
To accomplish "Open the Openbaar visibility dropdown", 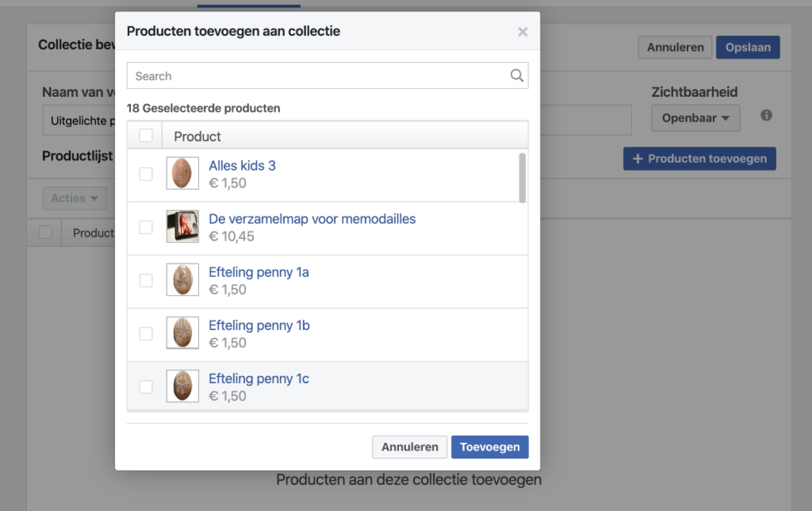I will click(695, 118).
